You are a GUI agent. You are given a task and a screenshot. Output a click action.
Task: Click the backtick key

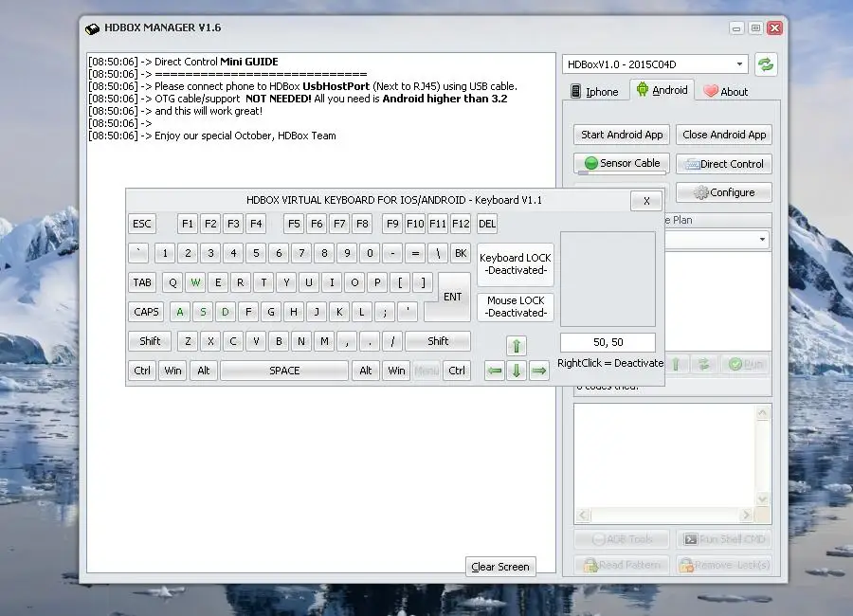(138, 253)
